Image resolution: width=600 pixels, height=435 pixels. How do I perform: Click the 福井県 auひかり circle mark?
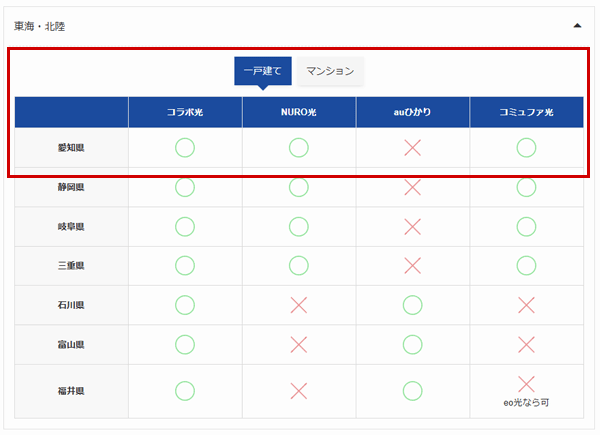point(412,391)
